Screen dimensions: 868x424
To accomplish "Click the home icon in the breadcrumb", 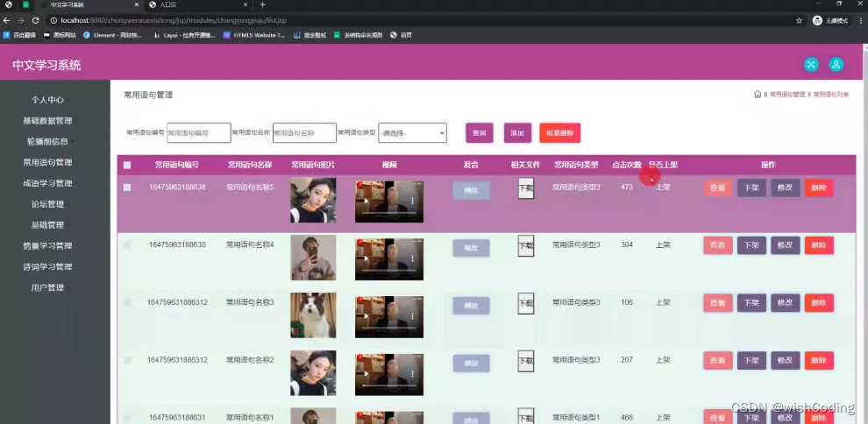I will coord(758,95).
